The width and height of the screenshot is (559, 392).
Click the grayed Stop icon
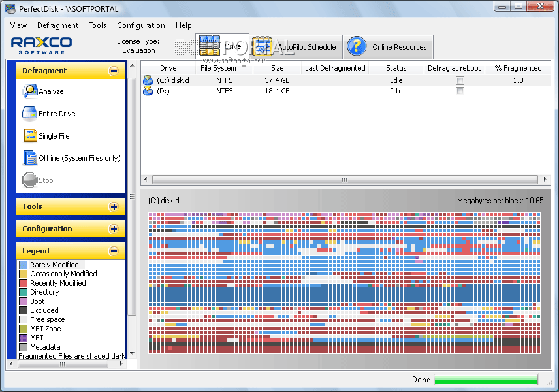30,180
